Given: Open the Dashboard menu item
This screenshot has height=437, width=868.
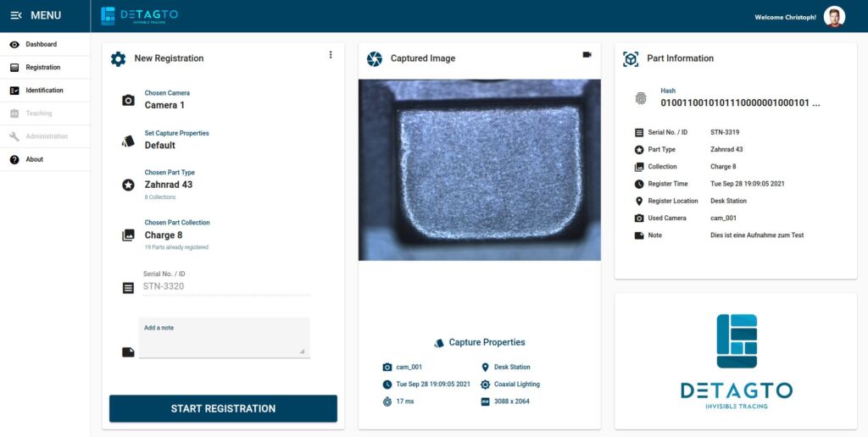Looking at the screenshot, I should (41, 44).
